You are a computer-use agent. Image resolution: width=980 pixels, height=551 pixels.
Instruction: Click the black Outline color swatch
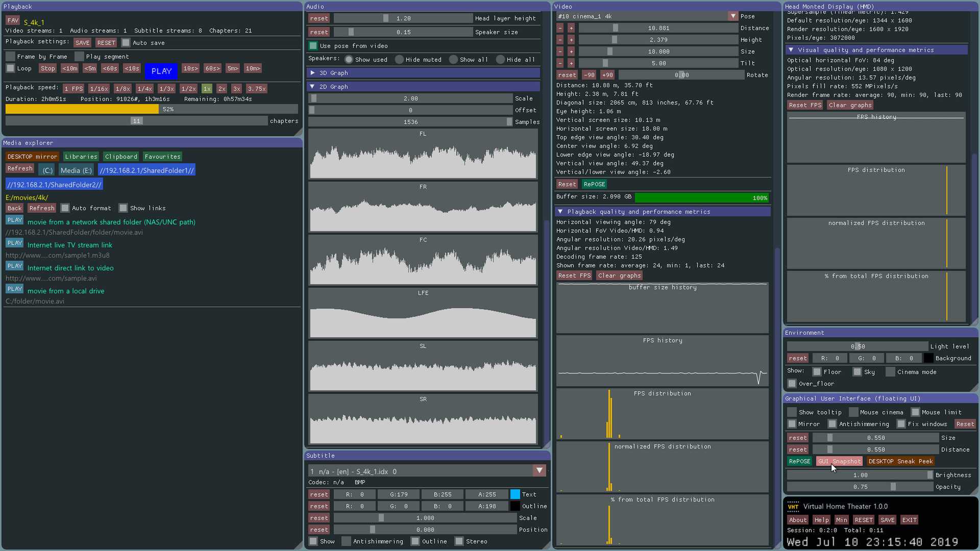point(515,506)
